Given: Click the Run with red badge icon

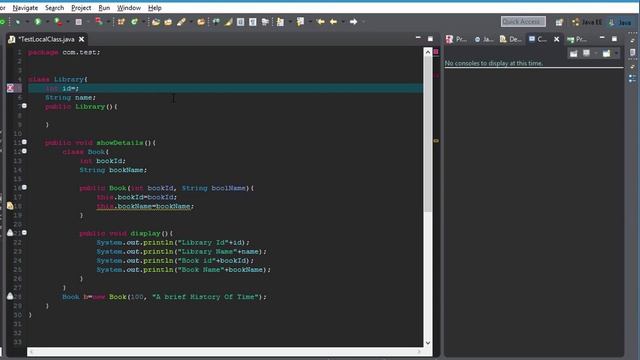Looking at the screenshot, I should coord(58,22).
